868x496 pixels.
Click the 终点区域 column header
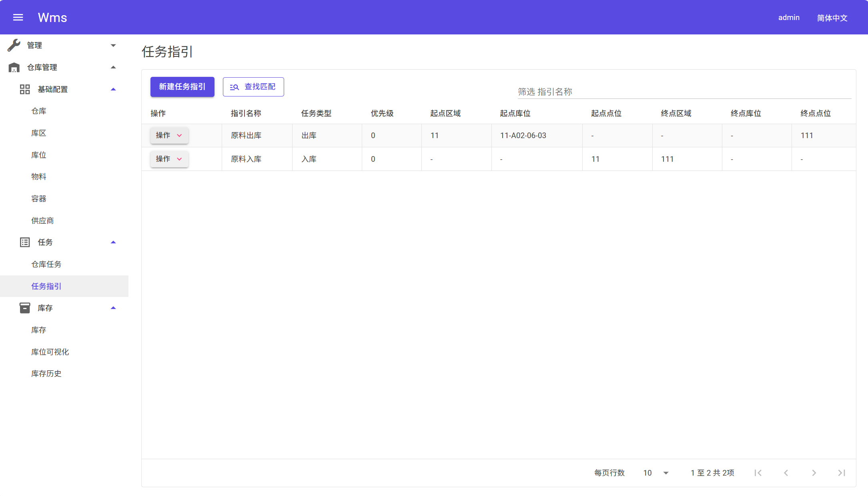676,113
